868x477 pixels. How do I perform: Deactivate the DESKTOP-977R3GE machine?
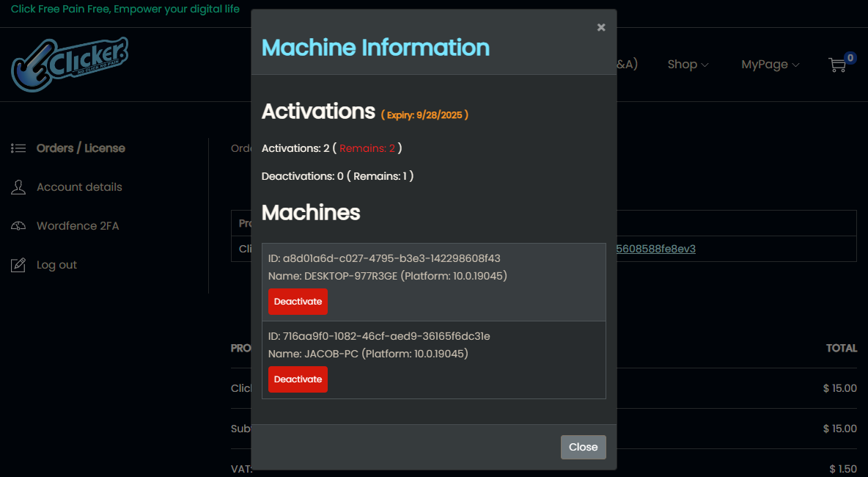[298, 302]
